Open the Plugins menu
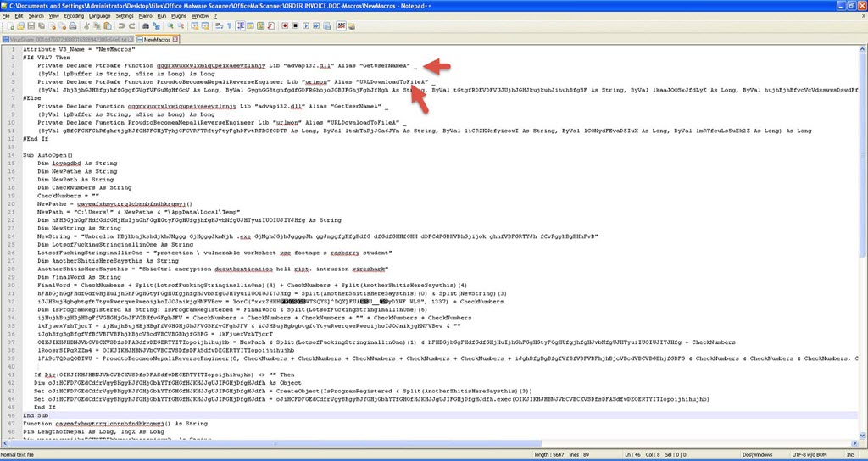The height and width of the screenshot is (461, 868). [x=179, y=16]
